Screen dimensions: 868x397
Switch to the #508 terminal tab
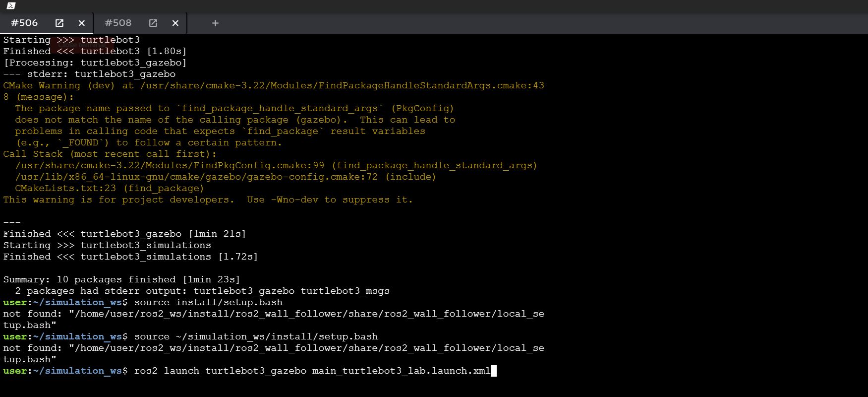pyautogui.click(x=118, y=23)
